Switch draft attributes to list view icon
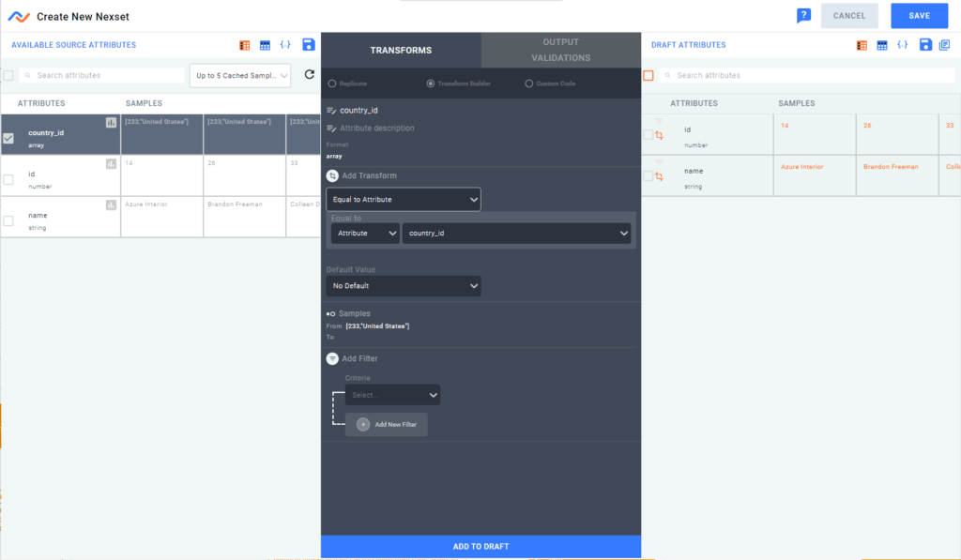Screen dimensions: 961x560 click(862, 45)
